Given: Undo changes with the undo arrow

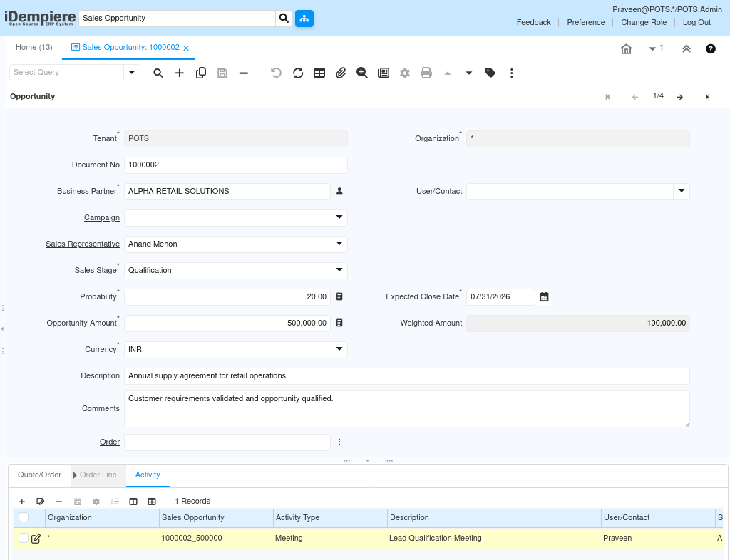Looking at the screenshot, I should pos(276,73).
